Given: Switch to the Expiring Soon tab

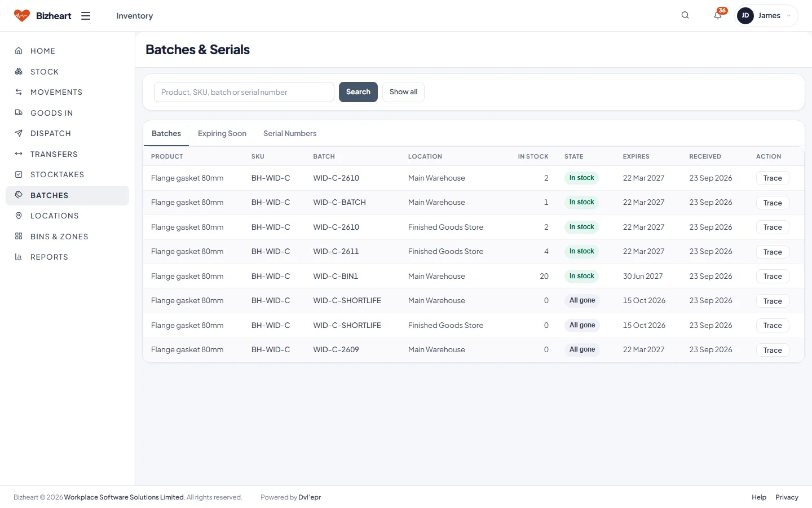Looking at the screenshot, I should (x=222, y=134).
